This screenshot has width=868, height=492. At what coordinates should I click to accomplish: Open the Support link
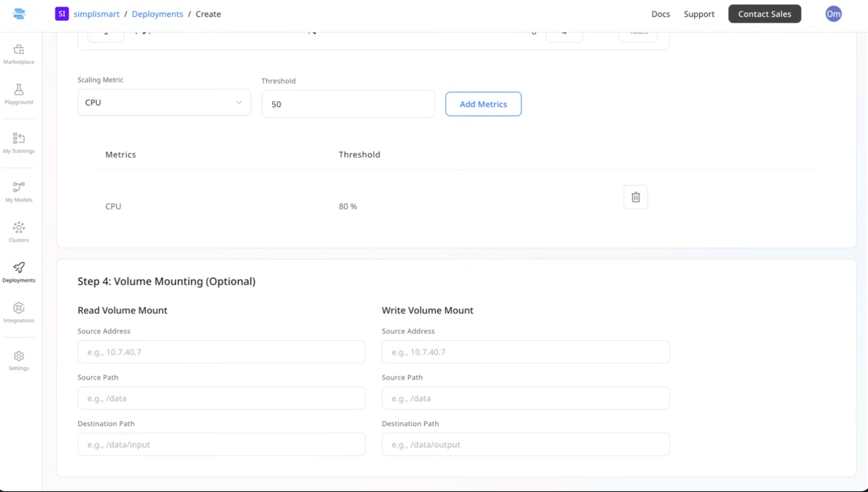pyautogui.click(x=699, y=14)
